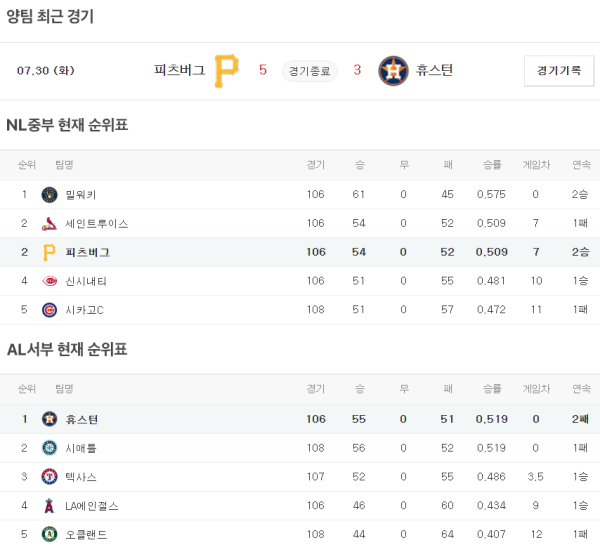Click the 경기종료 game status badge
The height and width of the screenshot is (552, 600).
tap(310, 70)
